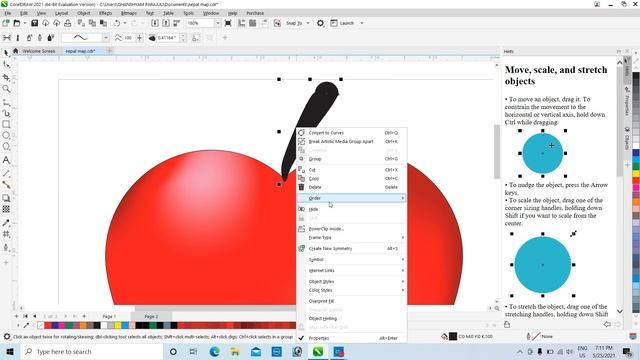Open the Snap To dropdown
This screenshot has width=640, height=360.
click(308, 23)
